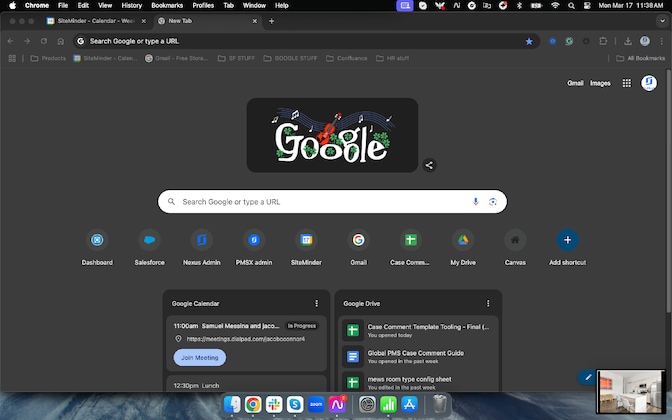Open the Profiles menu
This screenshot has height=420, width=672.
[203, 6]
